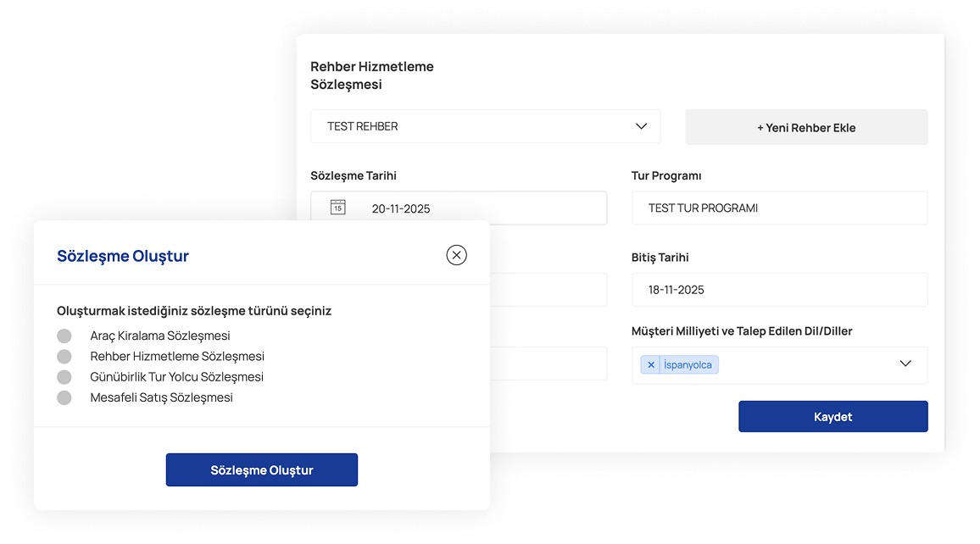Click the Rehber Hizmetleme Sözleşmesi form title

coord(371,75)
